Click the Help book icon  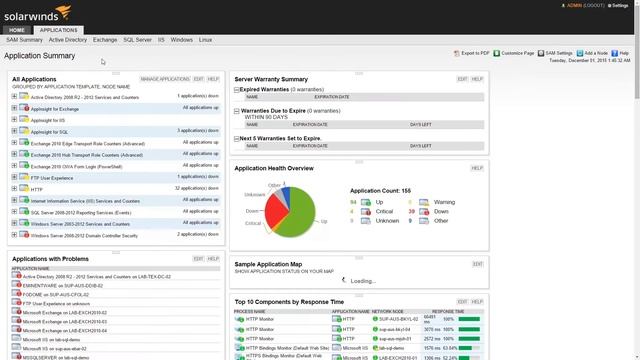[615, 53]
